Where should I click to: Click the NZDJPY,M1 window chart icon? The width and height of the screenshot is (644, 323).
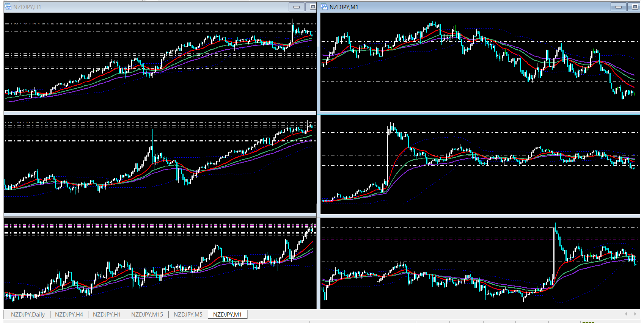tap(324, 7)
